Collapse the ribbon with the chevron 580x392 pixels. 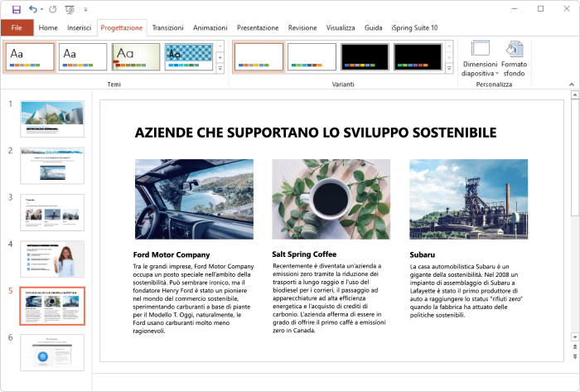tap(572, 85)
